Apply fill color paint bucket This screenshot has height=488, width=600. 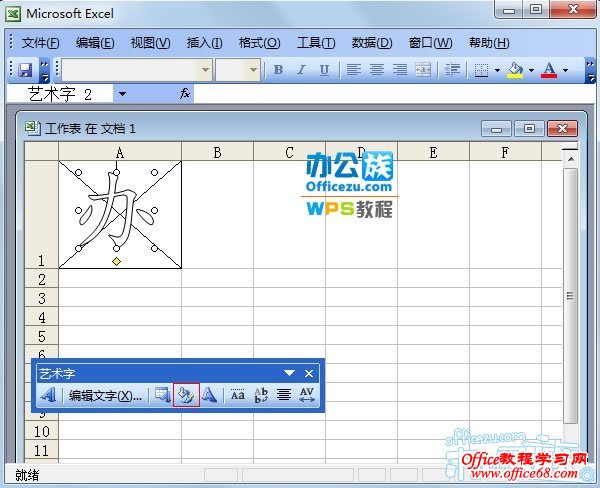click(x=515, y=70)
